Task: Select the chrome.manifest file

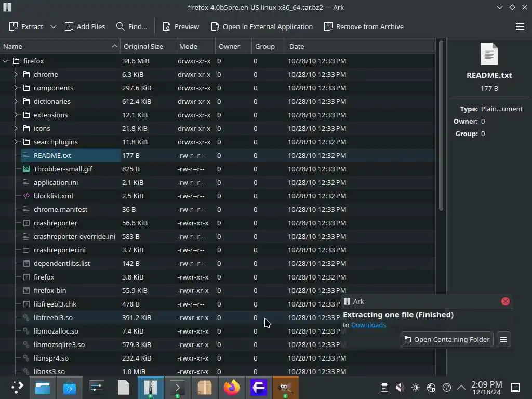Action: point(60,210)
